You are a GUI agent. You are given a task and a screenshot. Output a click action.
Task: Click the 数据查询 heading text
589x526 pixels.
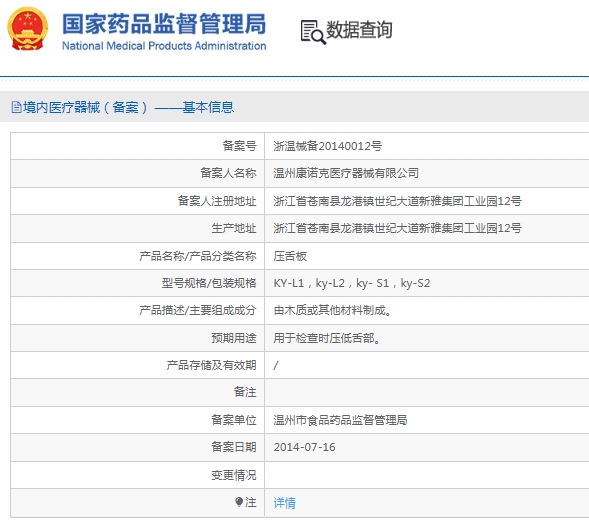(359, 30)
